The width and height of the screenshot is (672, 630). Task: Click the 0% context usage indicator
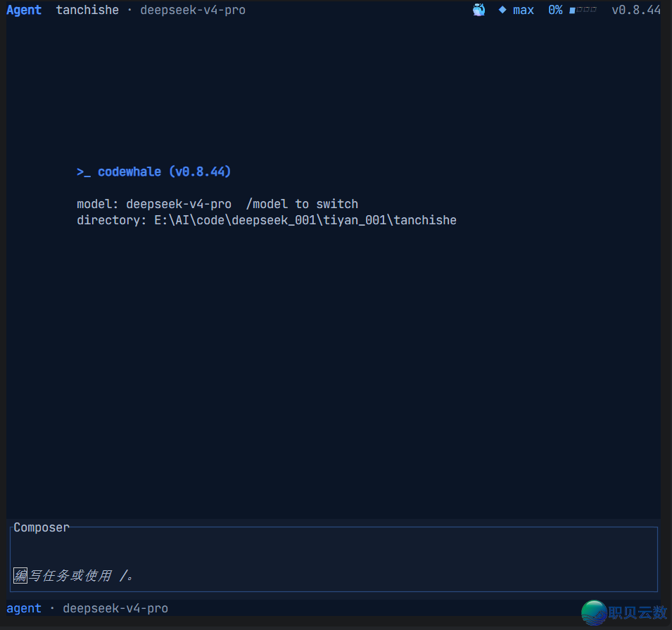(555, 10)
